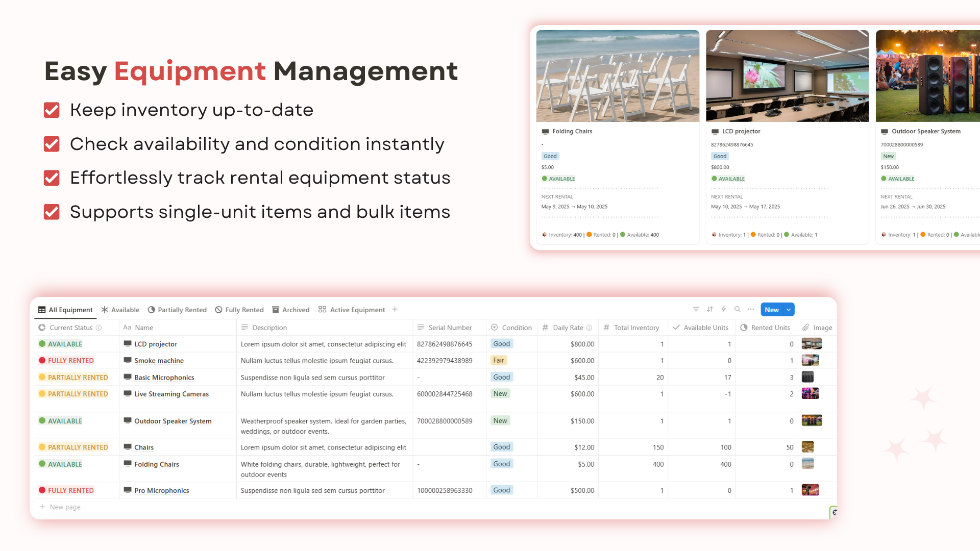Image resolution: width=980 pixels, height=551 pixels.
Task: Switch to the Active Equipment tab
Action: 352,310
